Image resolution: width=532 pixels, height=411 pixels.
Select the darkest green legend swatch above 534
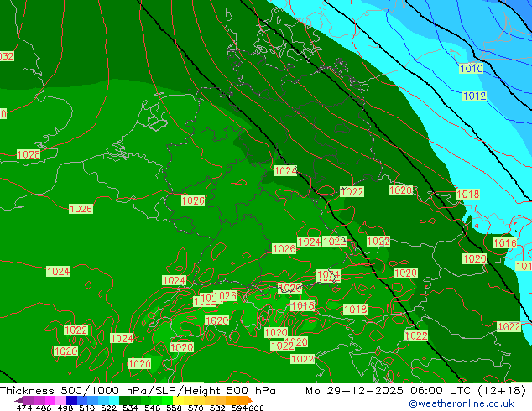click(124, 400)
